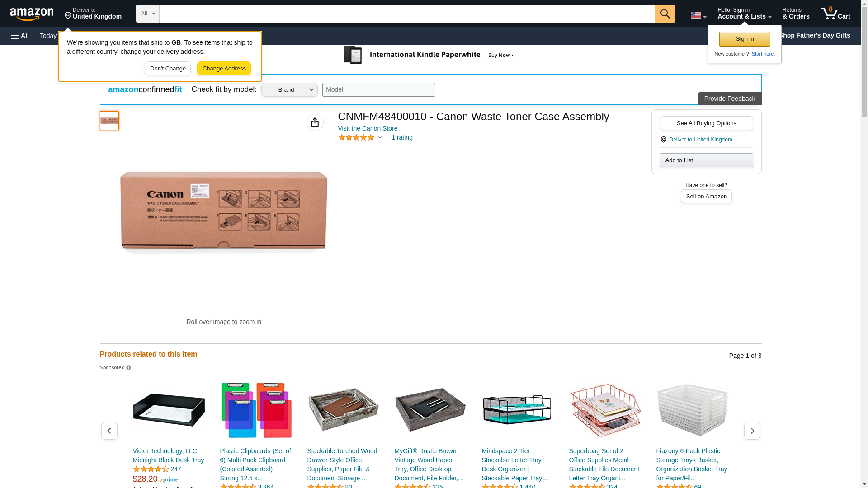This screenshot has width=868, height=488.
Task: Open Returns & Orders
Action: (796, 14)
